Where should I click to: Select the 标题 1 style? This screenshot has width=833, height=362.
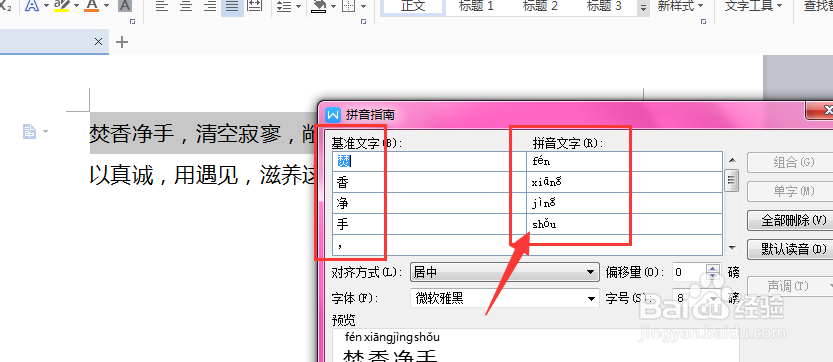(476, 6)
